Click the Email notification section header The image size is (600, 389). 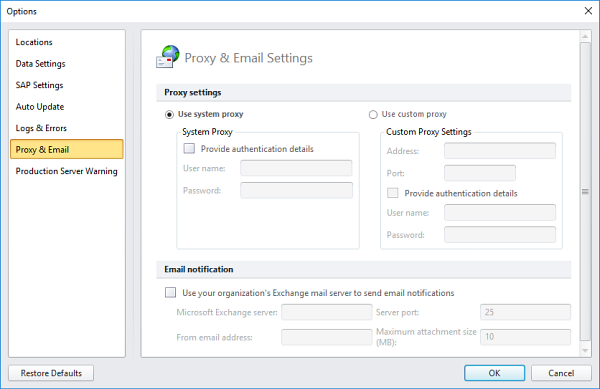click(x=364, y=269)
